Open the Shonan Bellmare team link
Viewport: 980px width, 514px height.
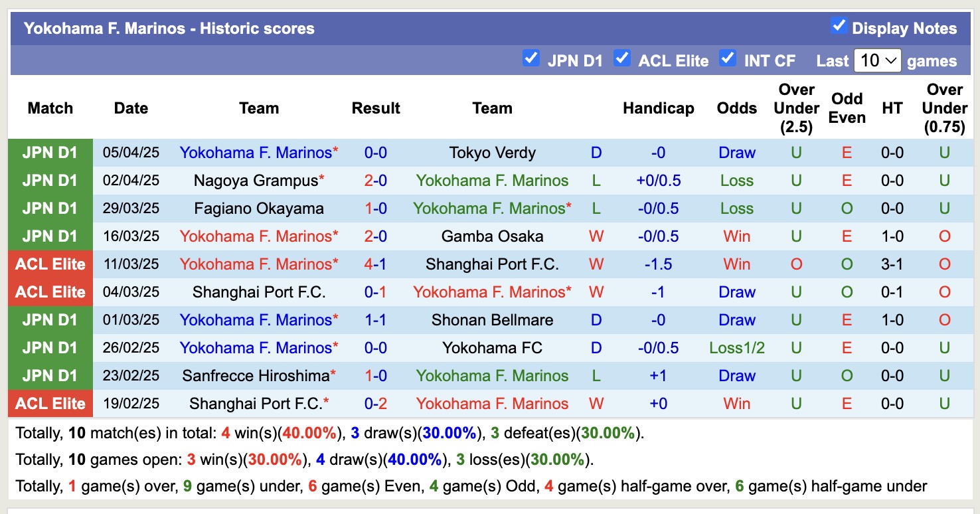click(x=493, y=320)
